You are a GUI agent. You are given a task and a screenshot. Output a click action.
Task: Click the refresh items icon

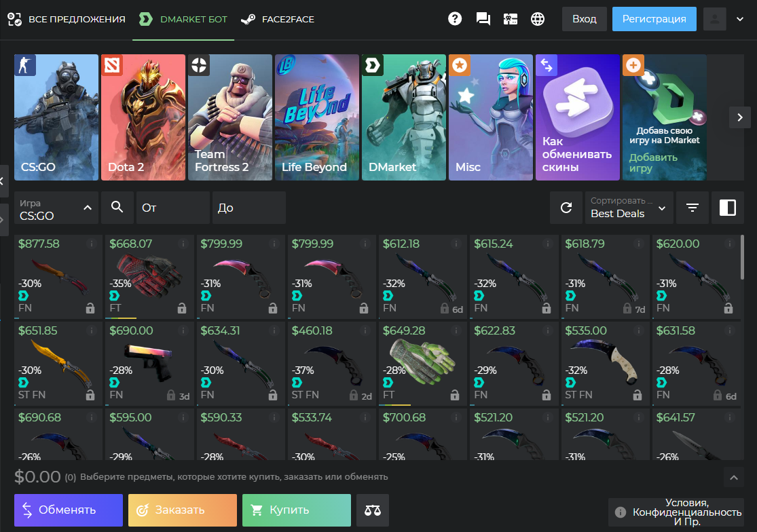pyautogui.click(x=566, y=208)
